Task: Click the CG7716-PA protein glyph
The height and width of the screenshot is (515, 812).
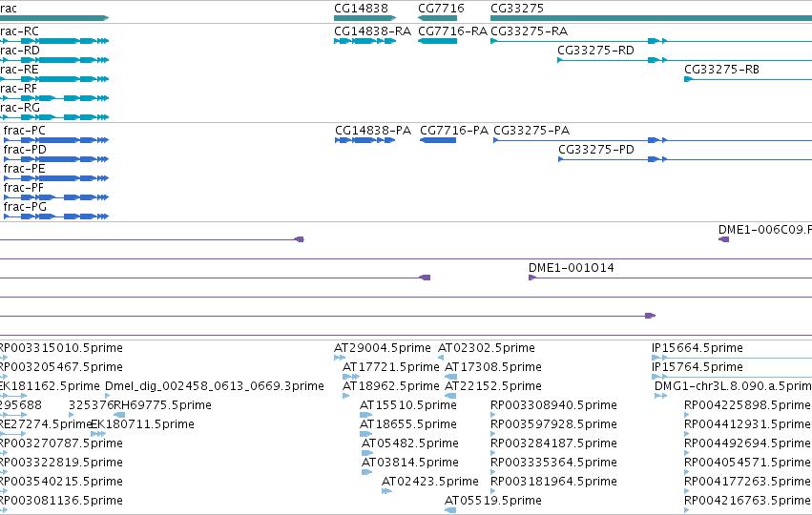Action: (x=438, y=140)
